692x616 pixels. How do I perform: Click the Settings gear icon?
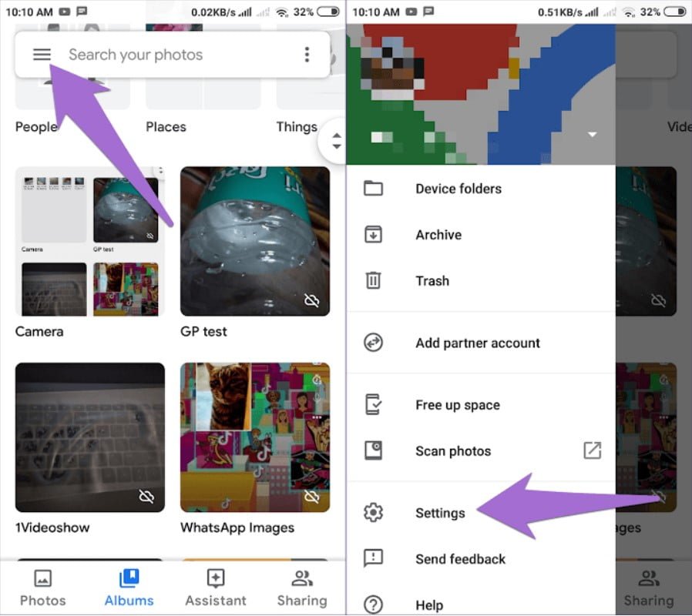tap(374, 512)
